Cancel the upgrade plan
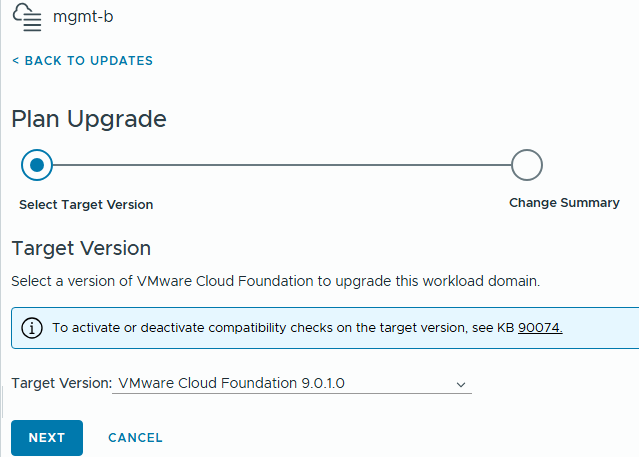This screenshot has height=457, width=639. point(135,438)
